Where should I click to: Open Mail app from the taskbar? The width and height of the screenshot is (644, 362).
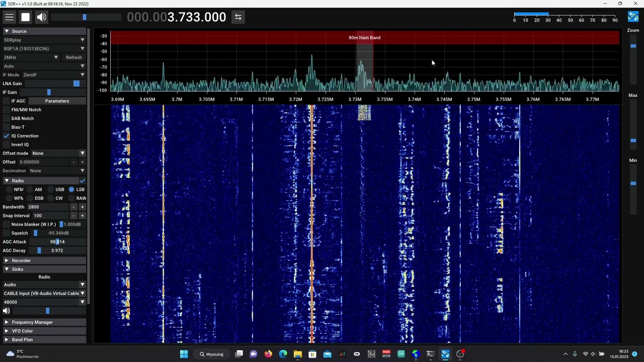(327, 354)
